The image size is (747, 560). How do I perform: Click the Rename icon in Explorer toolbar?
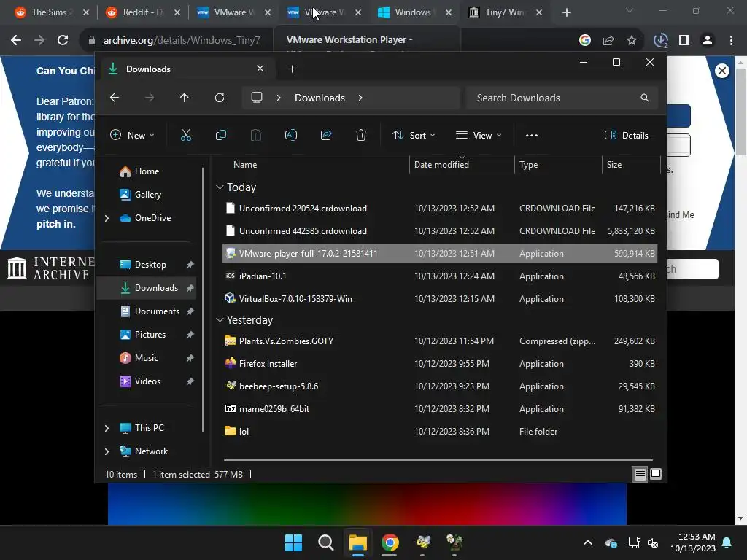(290, 135)
